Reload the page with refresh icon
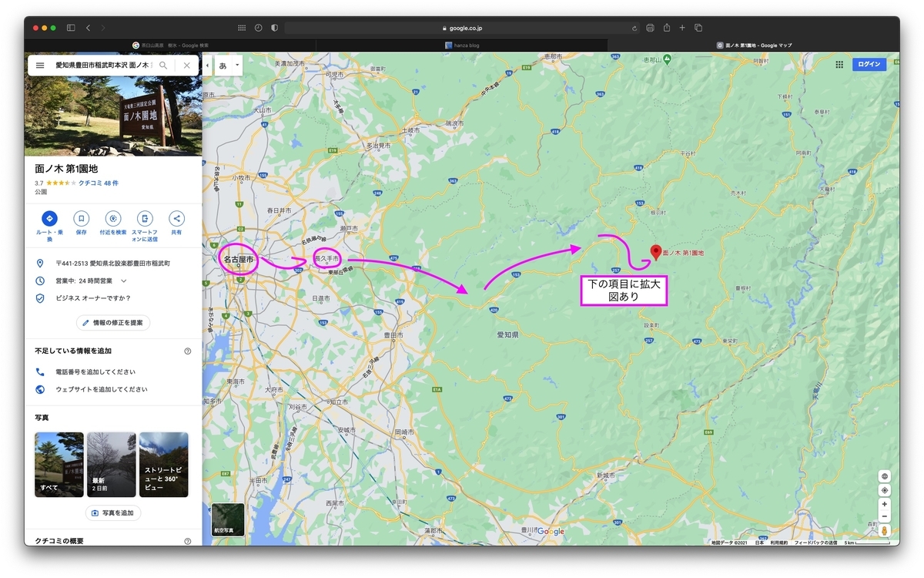924x578 pixels. 634,28
